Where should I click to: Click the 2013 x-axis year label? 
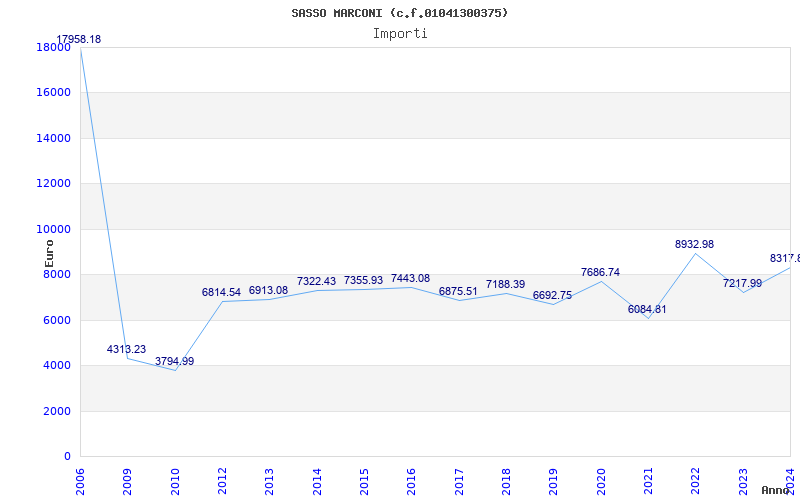(269, 482)
